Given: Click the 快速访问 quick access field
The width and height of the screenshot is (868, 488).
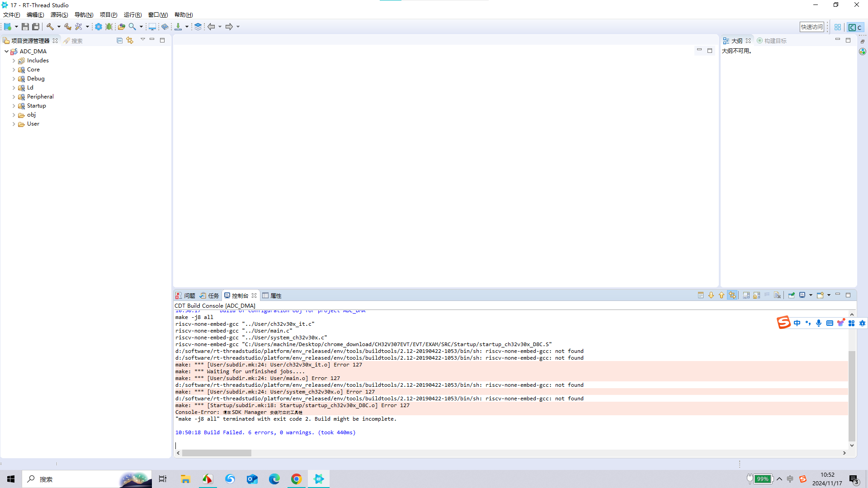Looking at the screenshot, I should [812, 27].
